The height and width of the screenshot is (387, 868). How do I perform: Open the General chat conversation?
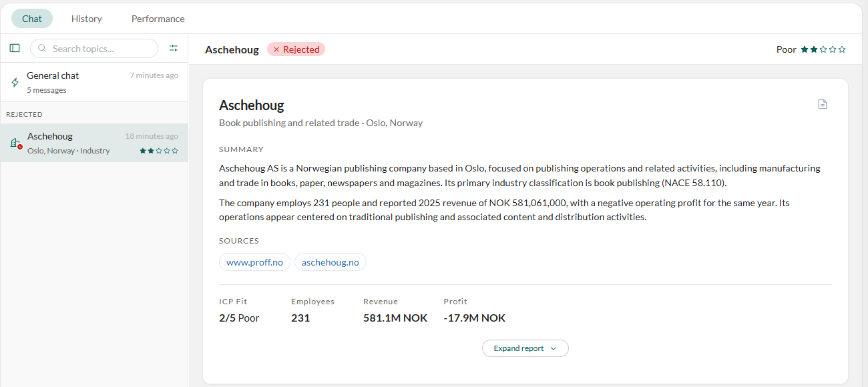93,83
